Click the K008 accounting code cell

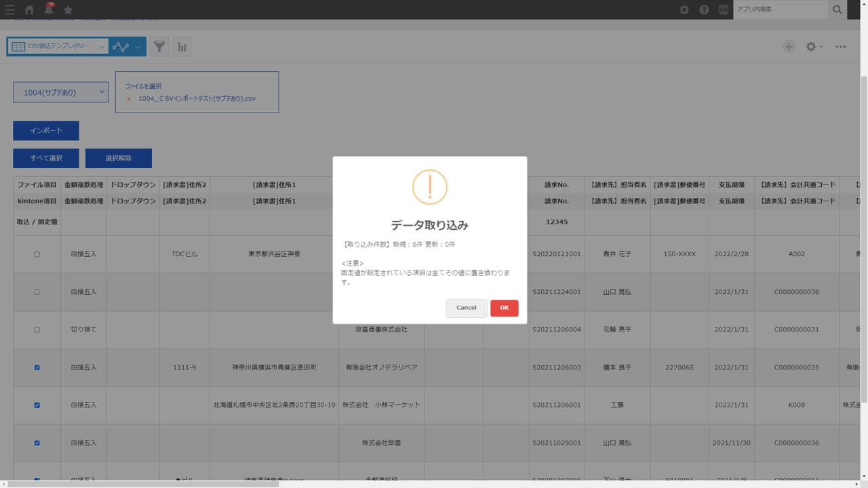click(797, 405)
